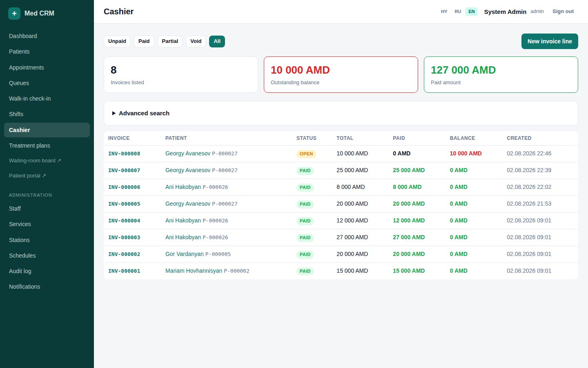
Task: Open Stations in sidebar
Action: tap(47, 240)
